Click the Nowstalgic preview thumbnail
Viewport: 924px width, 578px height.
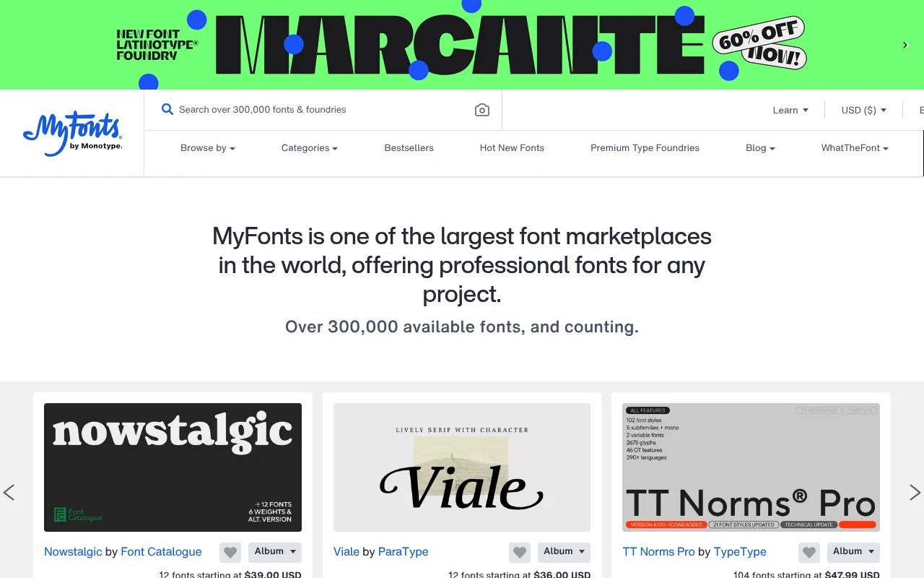tap(173, 467)
